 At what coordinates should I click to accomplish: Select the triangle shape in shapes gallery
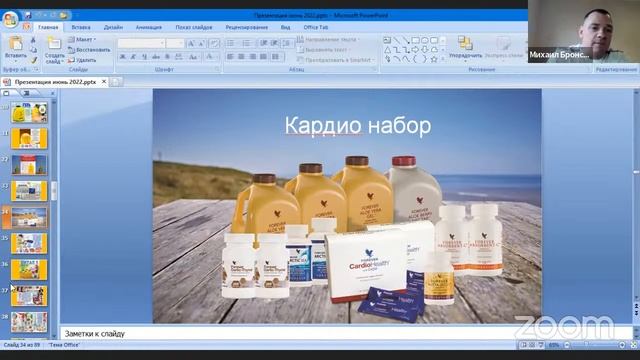387,50
